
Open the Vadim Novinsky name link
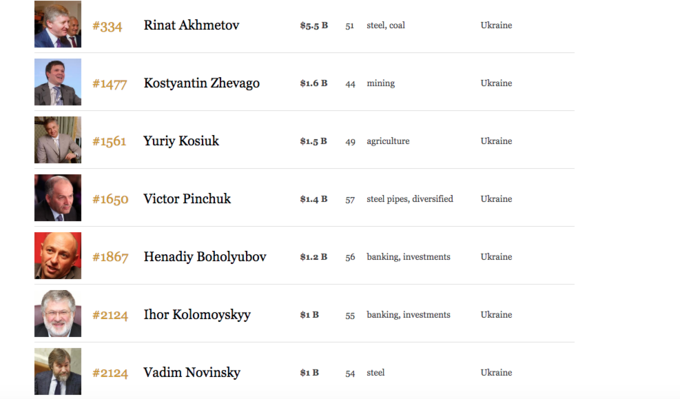(x=192, y=373)
